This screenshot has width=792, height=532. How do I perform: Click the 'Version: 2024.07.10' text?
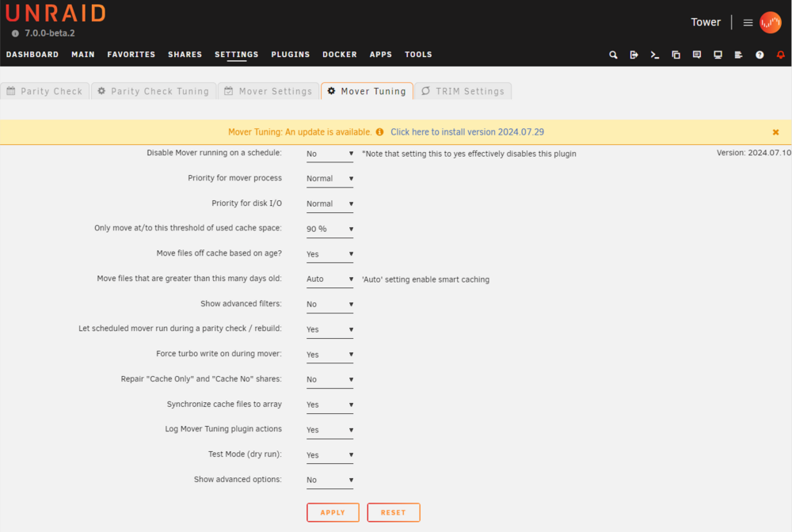click(x=754, y=153)
